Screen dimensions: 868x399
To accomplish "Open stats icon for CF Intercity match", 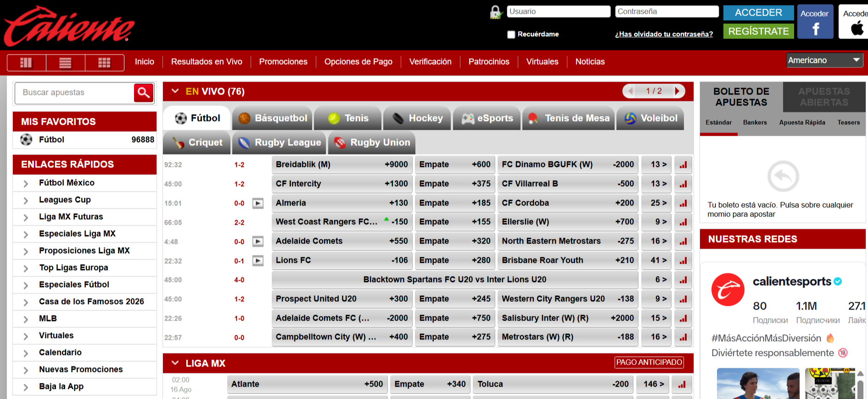I will (683, 184).
